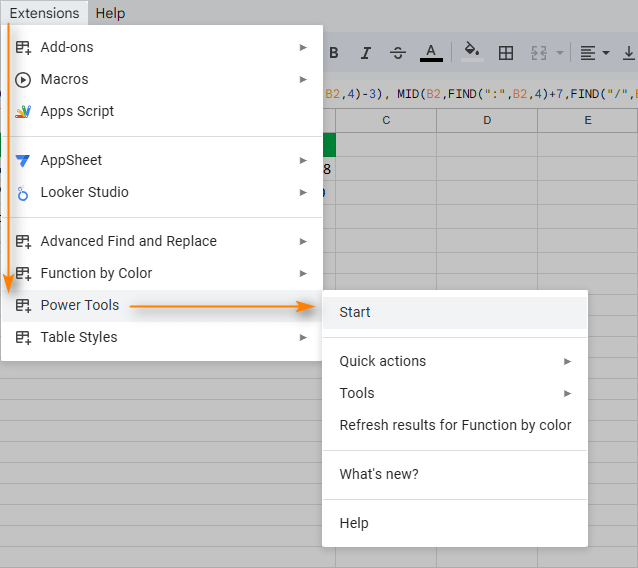638x568 pixels.
Task: Click the Looker Studio icon
Action: tap(23, 192)
